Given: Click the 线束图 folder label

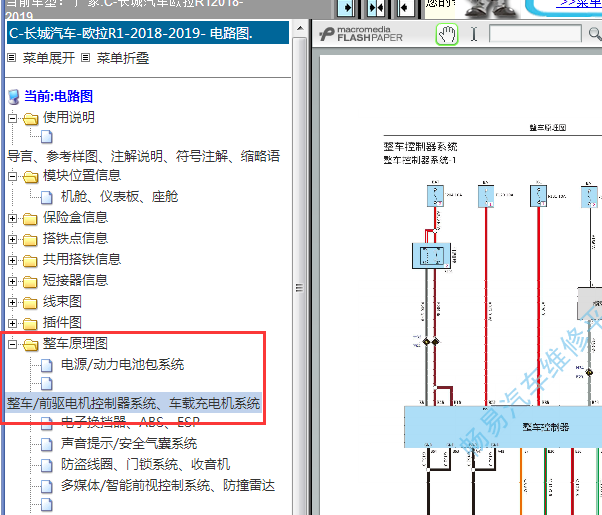Looking at the screenshot, I should (x=62, y=301).
